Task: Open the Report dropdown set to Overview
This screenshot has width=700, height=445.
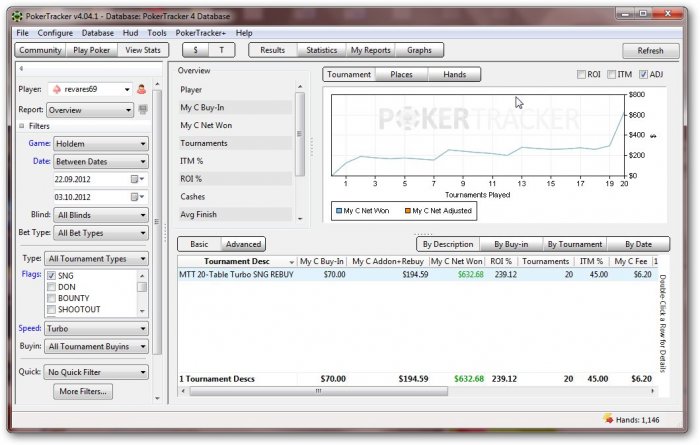Action: coord(90,110)
